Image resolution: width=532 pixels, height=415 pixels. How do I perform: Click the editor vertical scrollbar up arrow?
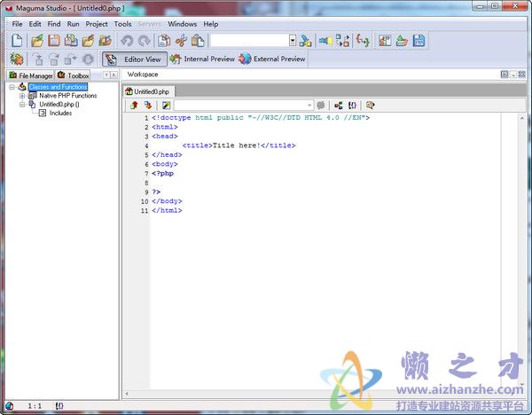(522, 118)
